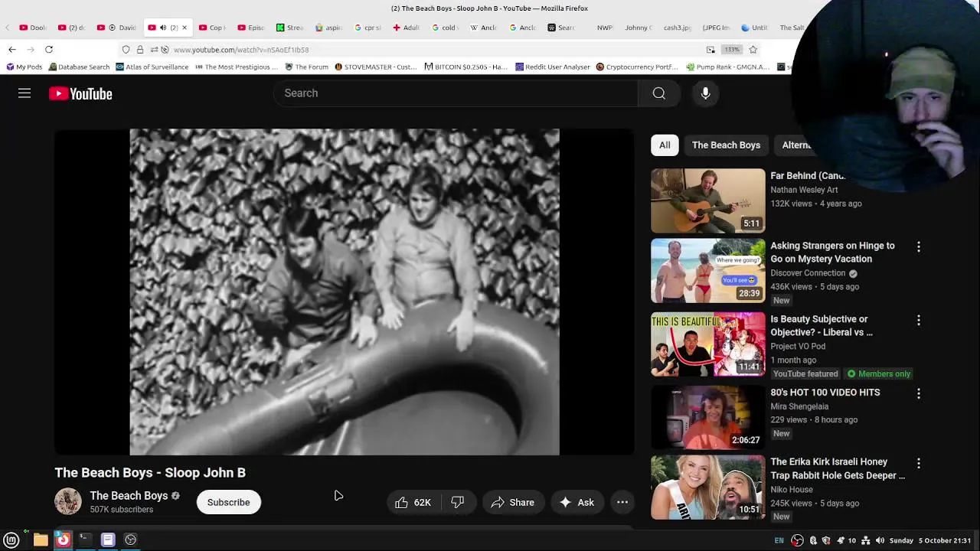Screen dimensions: 980x551
Task: Switch to the cash3.jpg browser tab
Action: [x=678, y=28]
